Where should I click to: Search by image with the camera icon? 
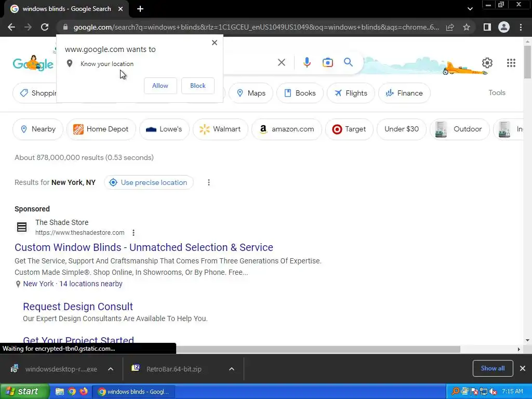328,62
